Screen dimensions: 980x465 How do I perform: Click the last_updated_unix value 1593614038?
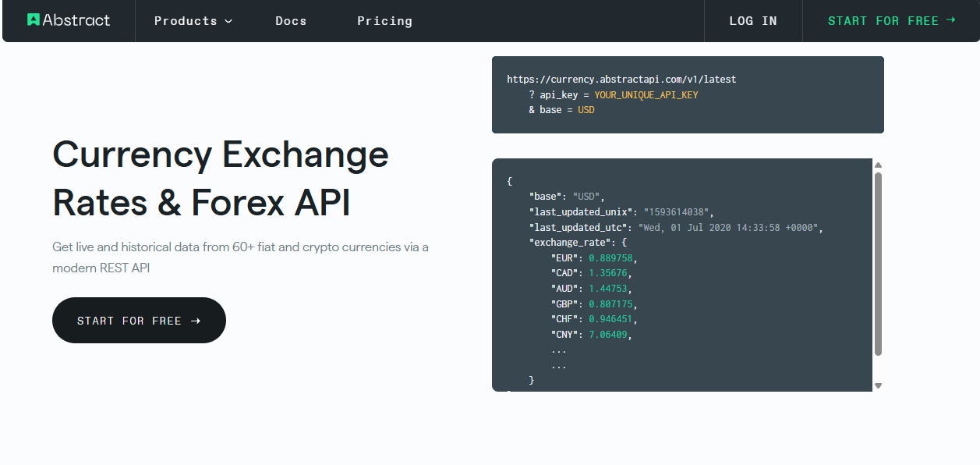tap(678, 212)
